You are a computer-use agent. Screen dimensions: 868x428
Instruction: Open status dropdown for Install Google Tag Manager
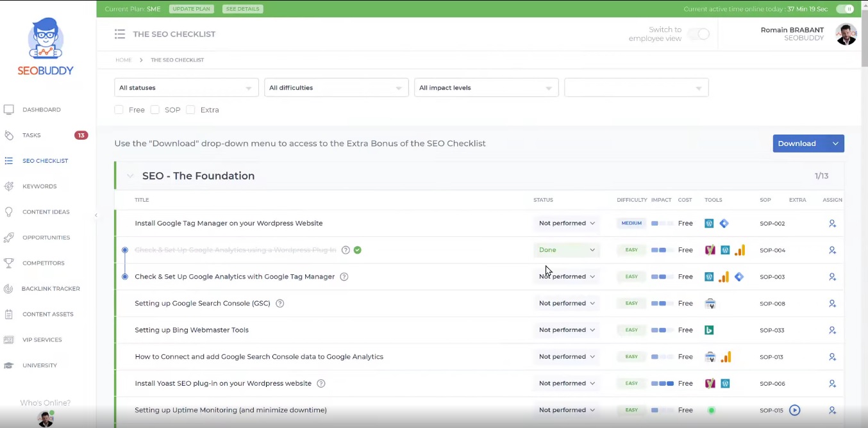pyautogui.click(x=567, y=224)
